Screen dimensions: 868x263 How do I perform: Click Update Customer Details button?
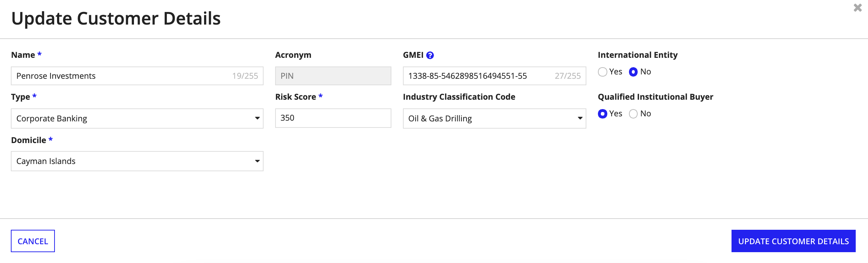[793, 241]
